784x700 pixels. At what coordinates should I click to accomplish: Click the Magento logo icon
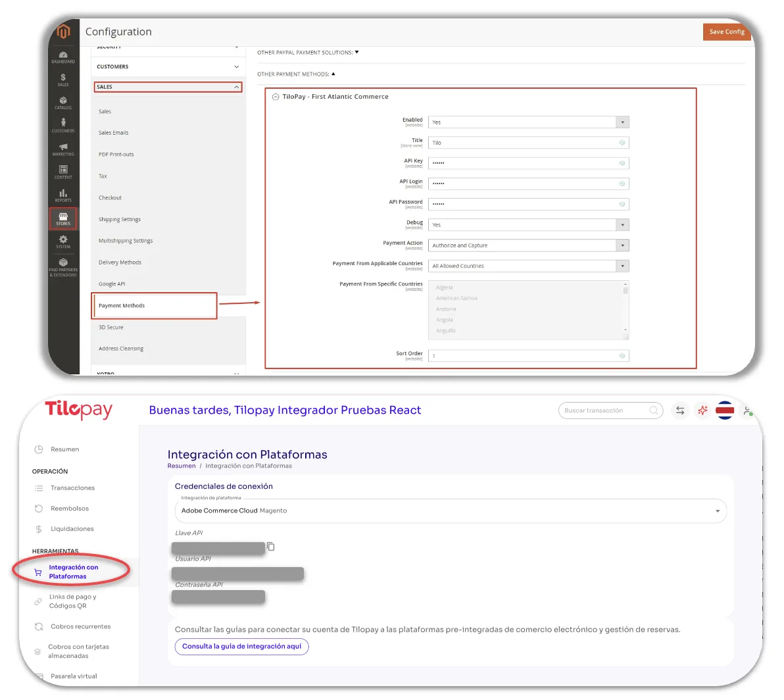64,31
